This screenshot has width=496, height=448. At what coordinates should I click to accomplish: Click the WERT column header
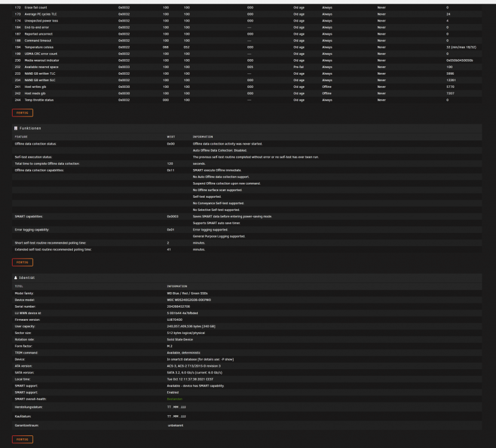pos(171,137)
